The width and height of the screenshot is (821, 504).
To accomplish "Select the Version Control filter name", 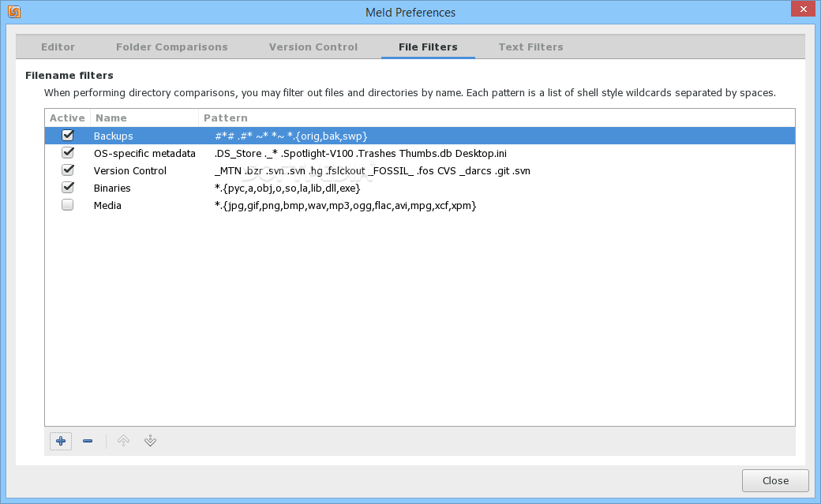I will click(129, 170).
